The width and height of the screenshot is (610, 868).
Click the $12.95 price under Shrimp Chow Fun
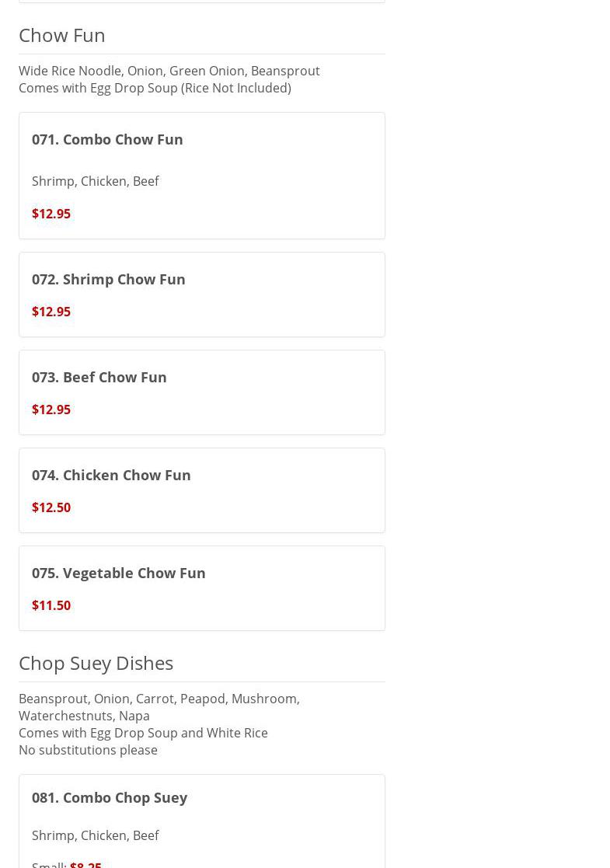pos(51,312)
